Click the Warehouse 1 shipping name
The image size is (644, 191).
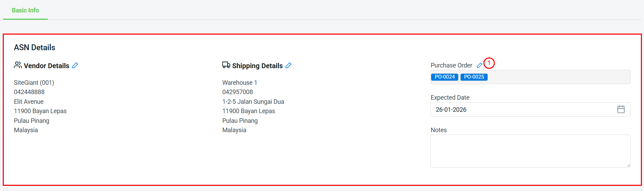click(239, 83)
